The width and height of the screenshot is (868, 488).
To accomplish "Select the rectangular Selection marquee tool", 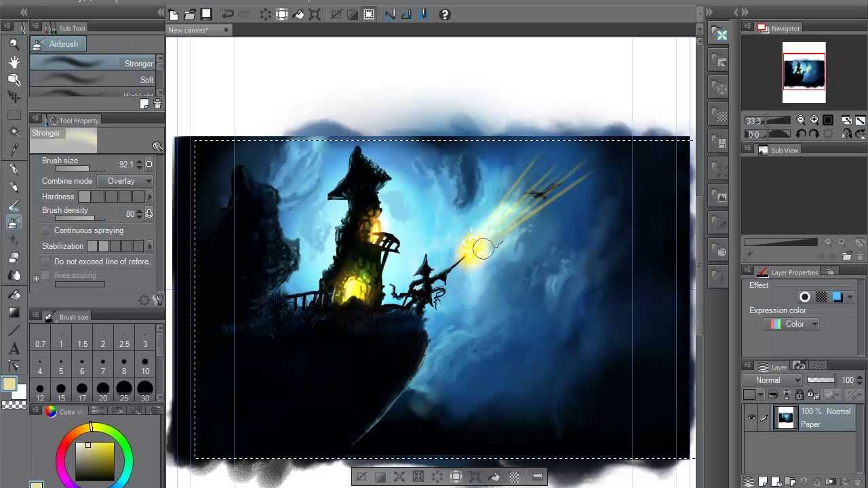I will point(14,115).
